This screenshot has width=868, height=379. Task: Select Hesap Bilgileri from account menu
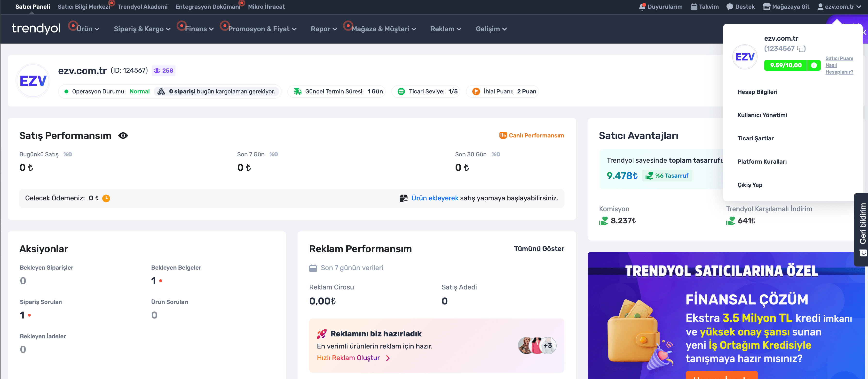tap(757, 92)
